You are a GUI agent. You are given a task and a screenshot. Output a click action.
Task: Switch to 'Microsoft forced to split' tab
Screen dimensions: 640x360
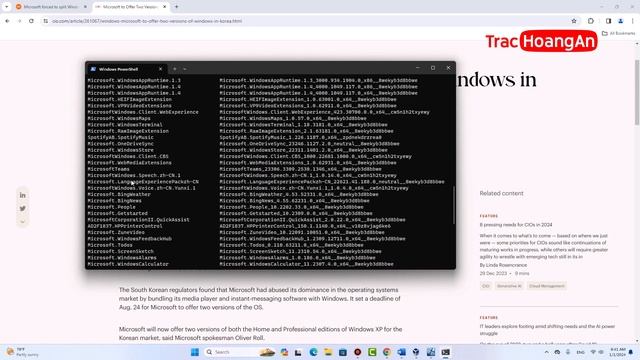[50, 7]
